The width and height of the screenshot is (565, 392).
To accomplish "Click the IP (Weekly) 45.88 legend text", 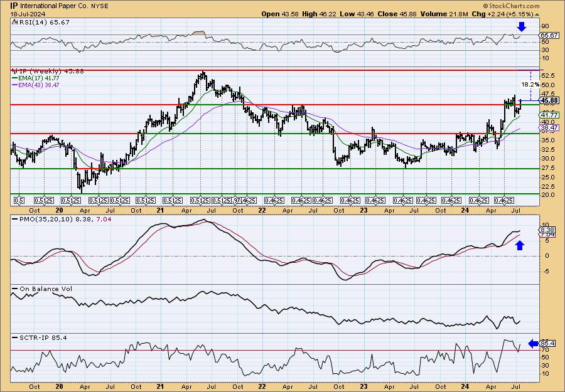I will pos(51,72).
